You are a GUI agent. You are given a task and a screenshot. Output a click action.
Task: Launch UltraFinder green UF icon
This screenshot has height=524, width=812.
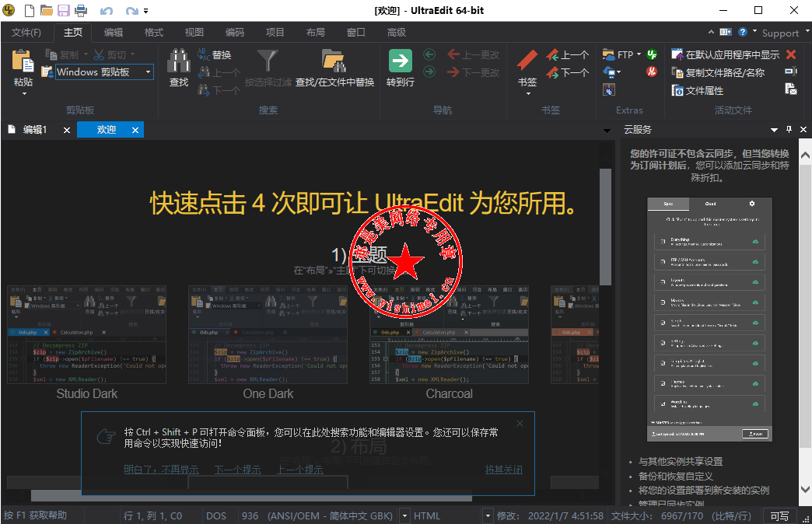coord(652,54)
